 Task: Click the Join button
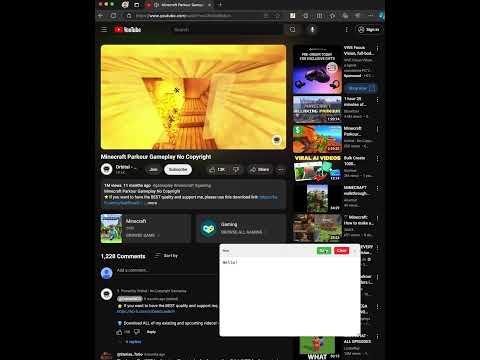[153, 170]
